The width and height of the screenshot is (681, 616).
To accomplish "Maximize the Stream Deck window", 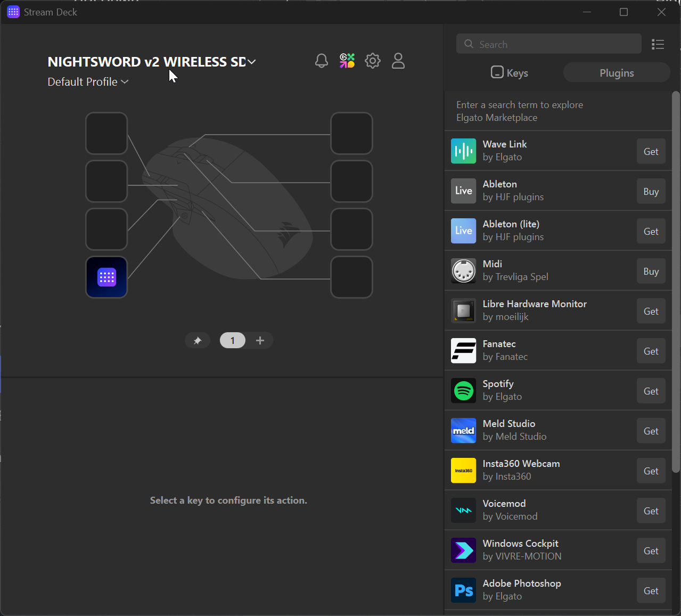I will coord(623,12).
